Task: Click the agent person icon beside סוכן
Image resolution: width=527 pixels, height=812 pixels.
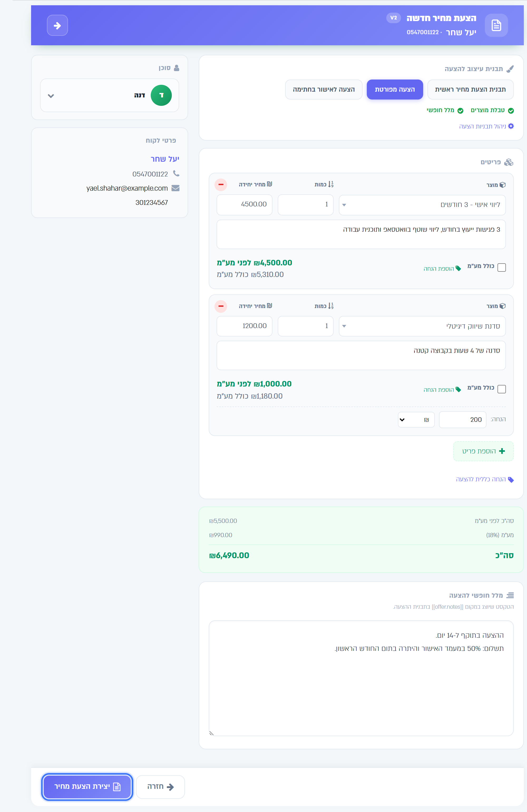Action: point(177,68)
